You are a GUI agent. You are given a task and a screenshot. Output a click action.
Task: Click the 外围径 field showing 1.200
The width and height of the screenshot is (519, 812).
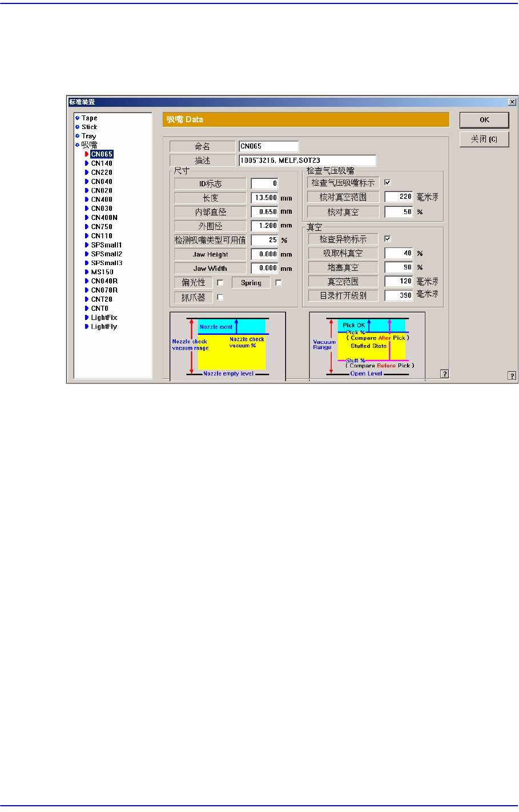(x=264, y=226)
